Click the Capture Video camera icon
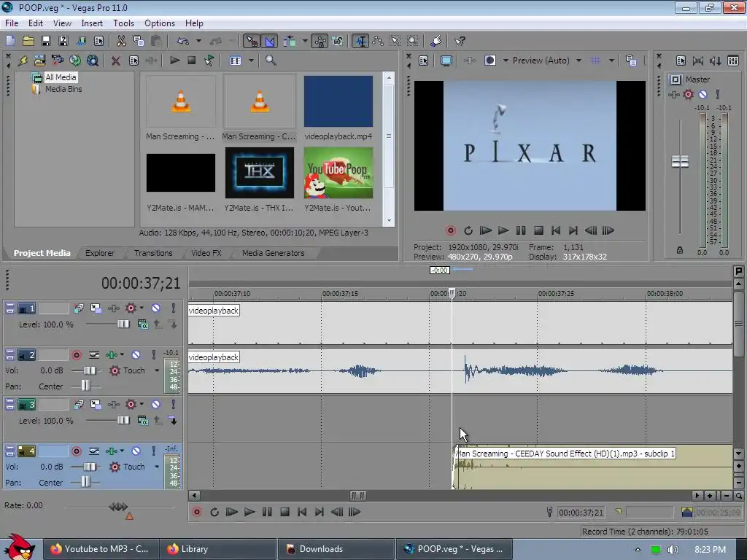The width and height of the screenshot is (747, 560). pyautogui.click(x=58, y=61)
